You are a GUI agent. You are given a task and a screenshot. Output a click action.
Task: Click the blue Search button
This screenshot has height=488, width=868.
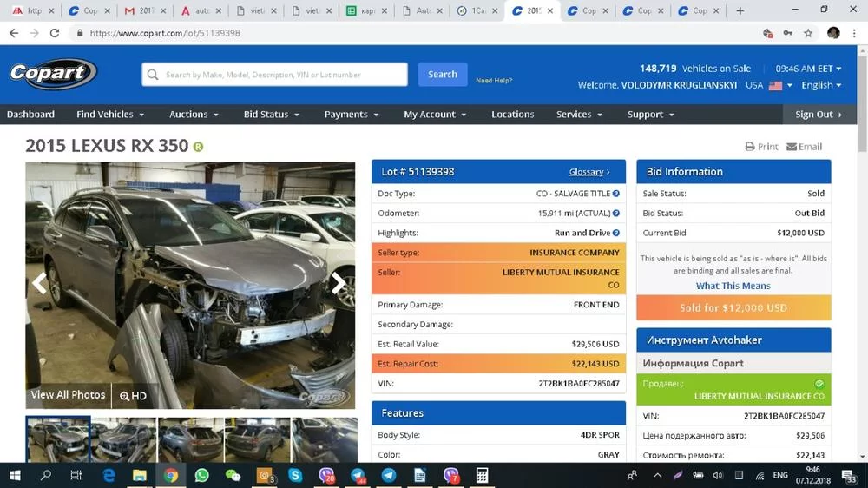coord(442,75)
